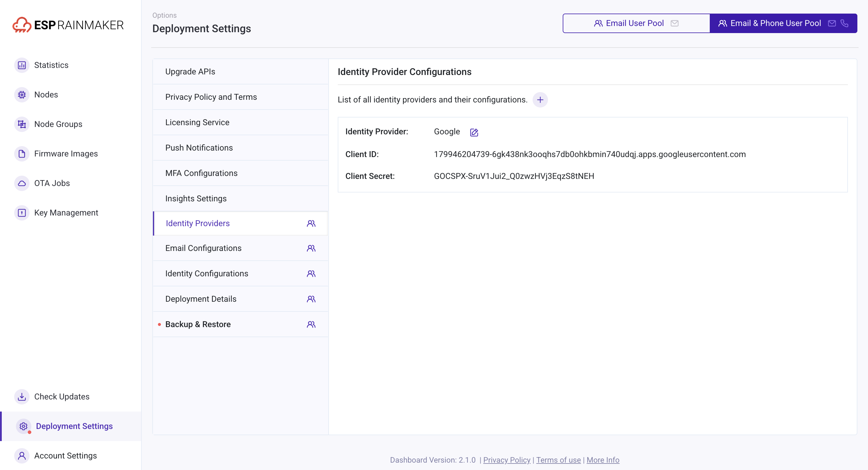Open the Privacy Policy footer link

pos(506,460)
